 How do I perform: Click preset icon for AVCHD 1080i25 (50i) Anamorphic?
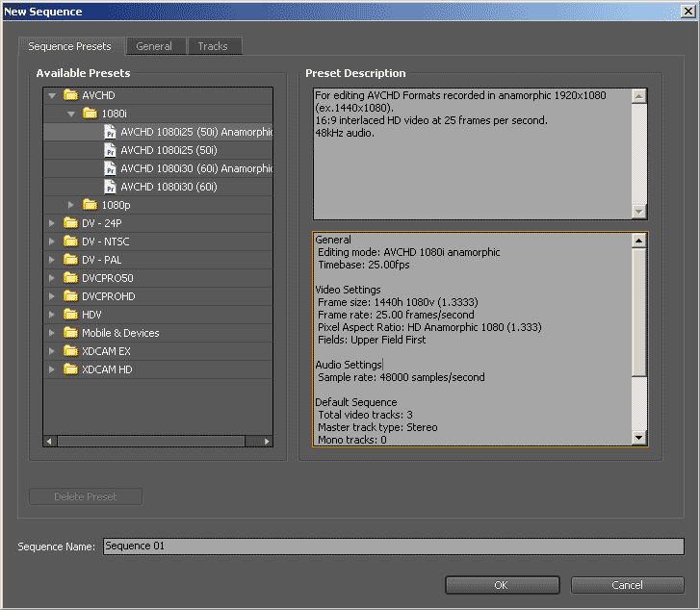tap(110, 132)
